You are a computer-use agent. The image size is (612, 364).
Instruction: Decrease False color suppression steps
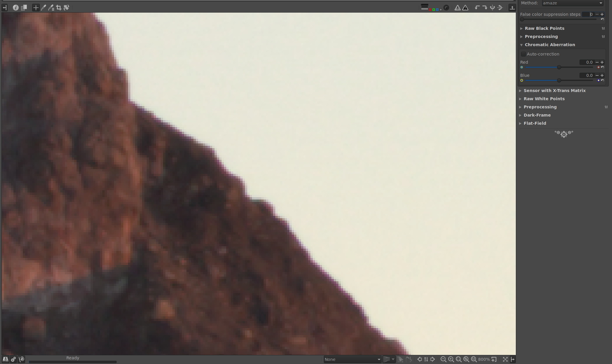[597, 14]
